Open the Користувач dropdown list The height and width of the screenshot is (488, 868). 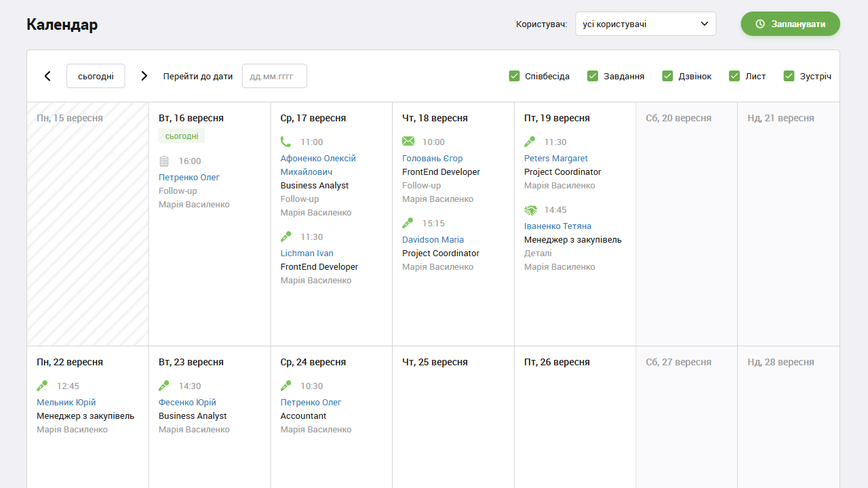[x=645, y=24]
